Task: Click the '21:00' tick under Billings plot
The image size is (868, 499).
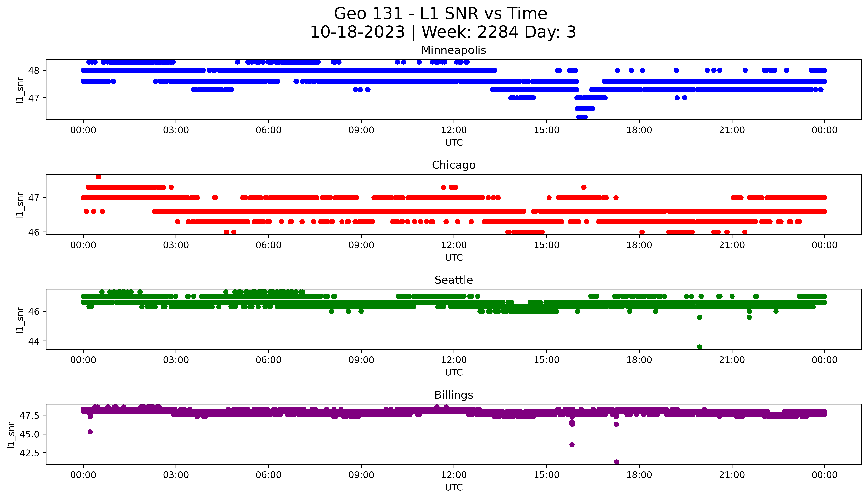Action: (732, 475)
